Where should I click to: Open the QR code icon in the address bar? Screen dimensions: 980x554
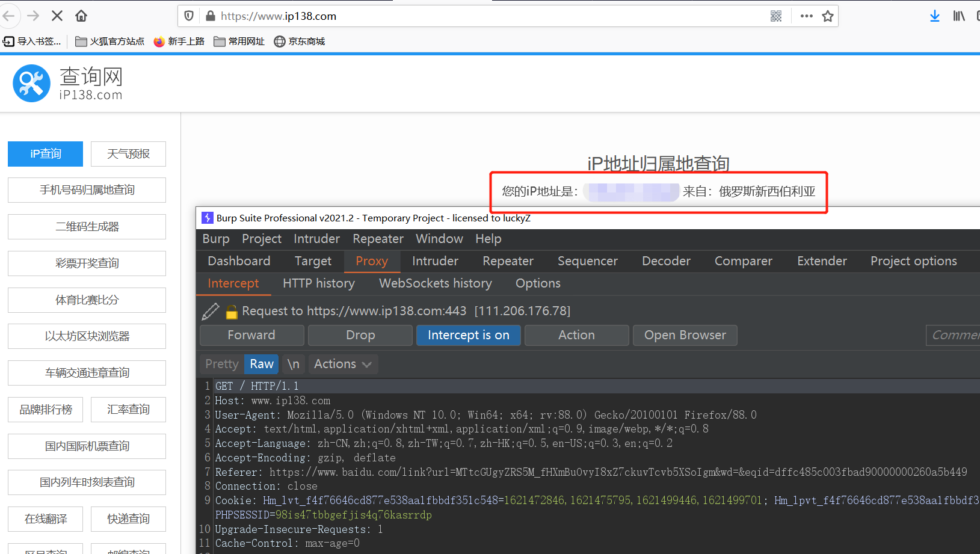776,16
